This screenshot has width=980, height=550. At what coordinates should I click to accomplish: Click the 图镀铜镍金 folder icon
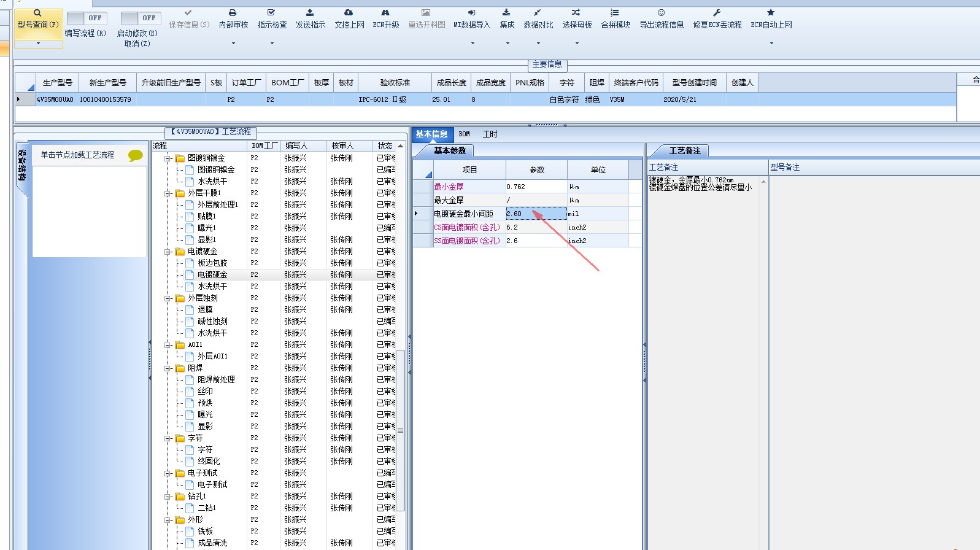pos(180,158)
